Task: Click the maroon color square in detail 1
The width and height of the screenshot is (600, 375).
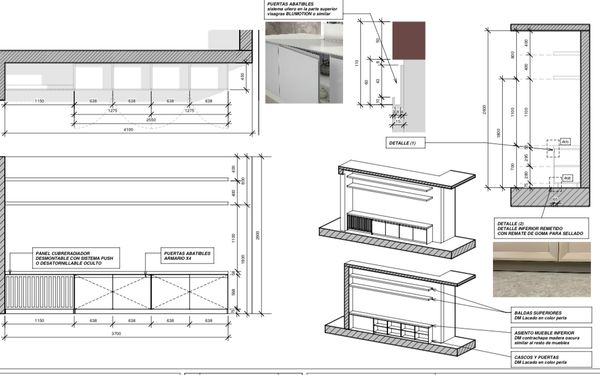Action: 409,41
